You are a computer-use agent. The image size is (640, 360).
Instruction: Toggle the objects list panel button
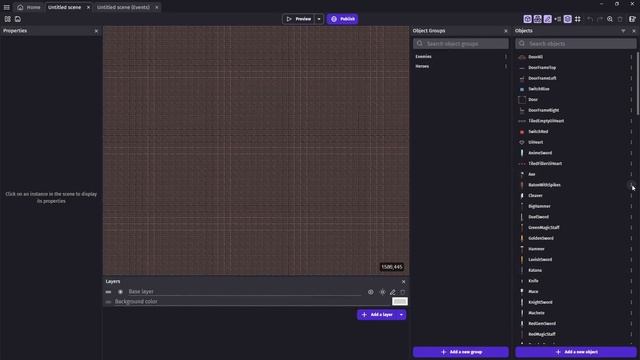528,19
